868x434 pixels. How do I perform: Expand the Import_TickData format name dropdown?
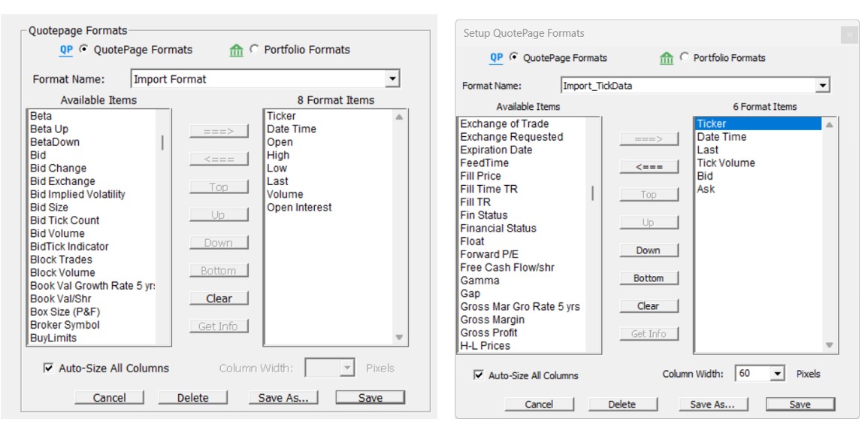click(822, 86)
